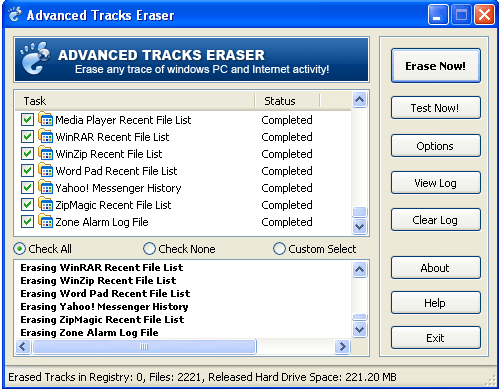499x389 pixels.
Task: Uncheck WinZip Recent File List checkbox
Action: coord(27,154)
